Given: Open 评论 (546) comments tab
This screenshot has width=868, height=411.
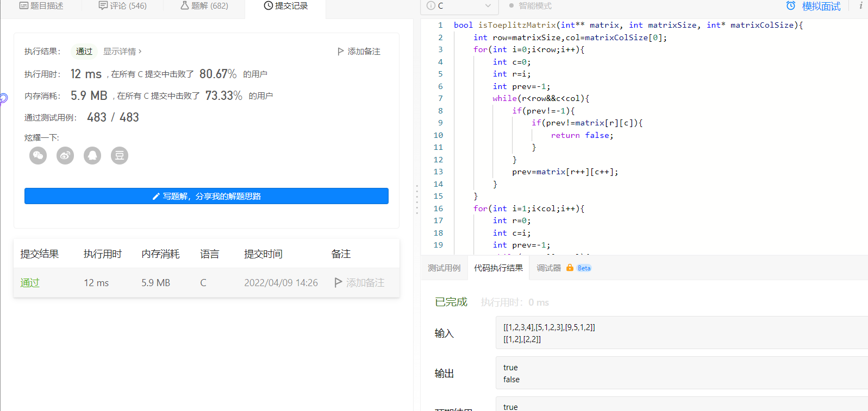Looking at the screenshot, I should click(x=123, y=5).
